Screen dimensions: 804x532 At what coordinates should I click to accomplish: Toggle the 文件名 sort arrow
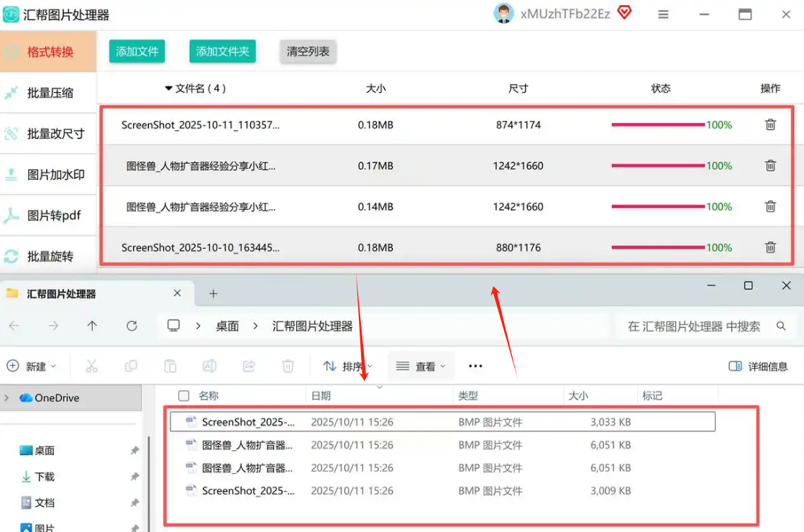click(168, 88)
